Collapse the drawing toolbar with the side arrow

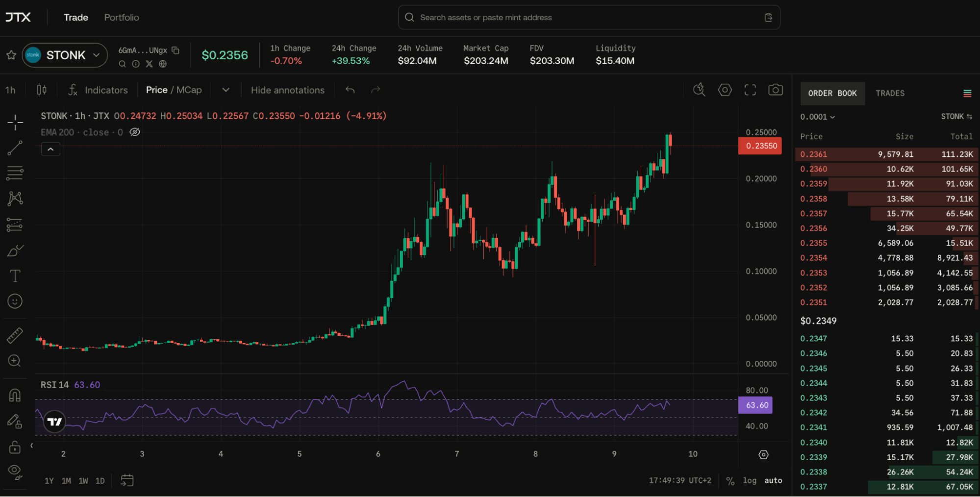(x=32, y=446)
